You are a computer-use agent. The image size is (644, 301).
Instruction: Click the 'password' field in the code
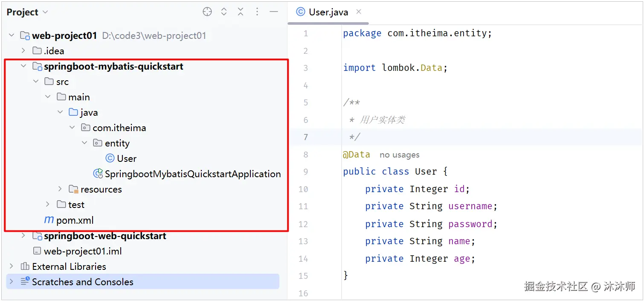point(470,224)
